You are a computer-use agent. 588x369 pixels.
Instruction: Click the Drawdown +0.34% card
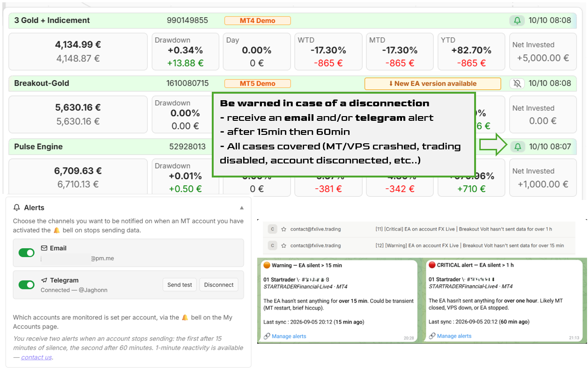coord(186,52)
